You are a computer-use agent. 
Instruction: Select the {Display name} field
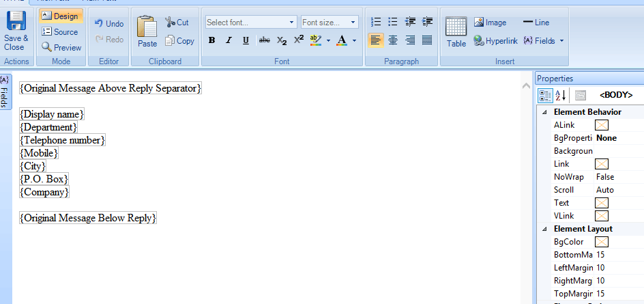tap(52, 114)
